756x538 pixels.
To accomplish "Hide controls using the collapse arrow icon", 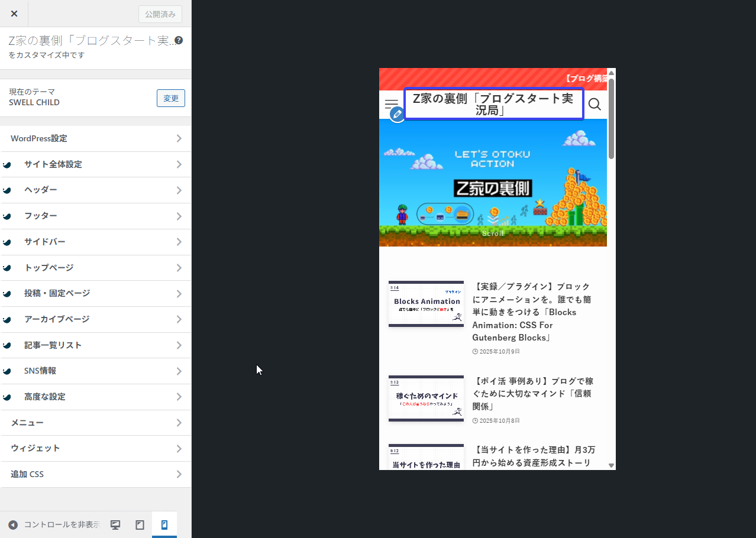I will (13, 525).
